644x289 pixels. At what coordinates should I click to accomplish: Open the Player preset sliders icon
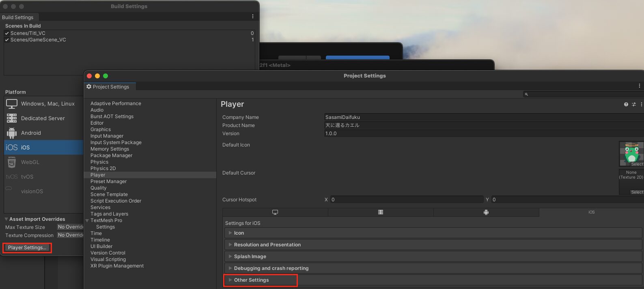634,104
